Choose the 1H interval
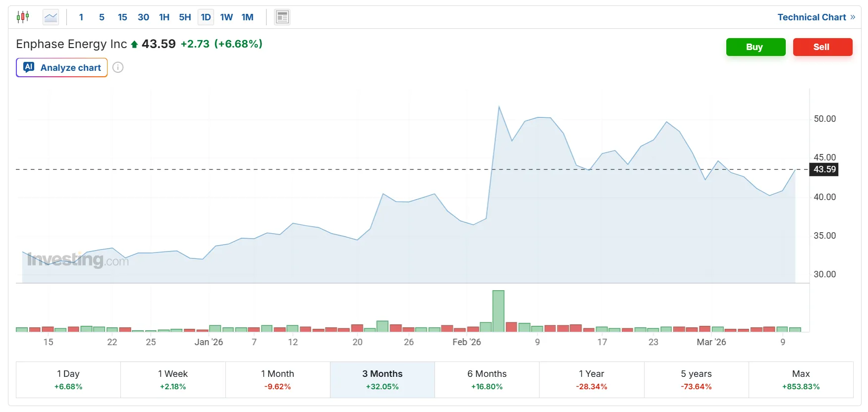The image size is (868, 412). 164,17
